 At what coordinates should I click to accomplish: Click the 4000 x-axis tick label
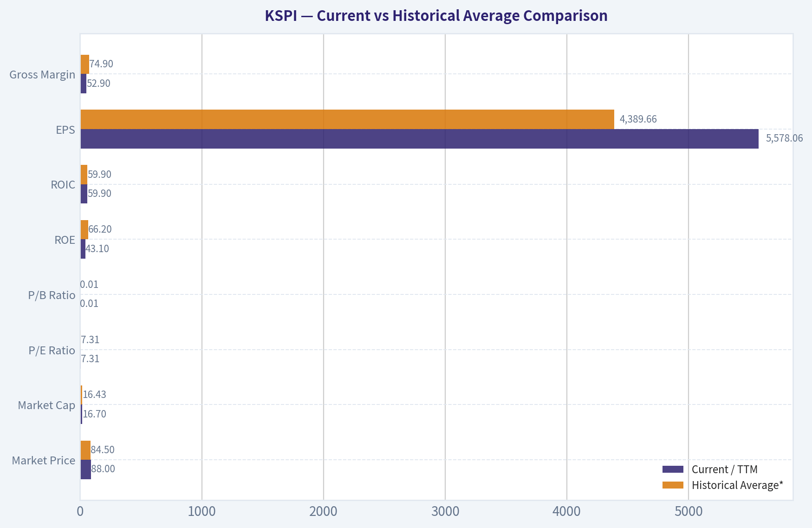tap(567, 512)
